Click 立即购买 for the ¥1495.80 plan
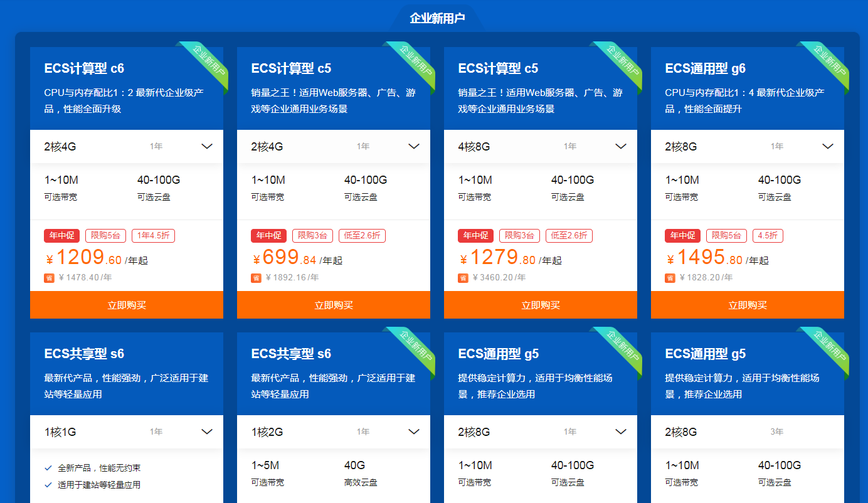This screenshot has height=503, width=868. [748, 305]
